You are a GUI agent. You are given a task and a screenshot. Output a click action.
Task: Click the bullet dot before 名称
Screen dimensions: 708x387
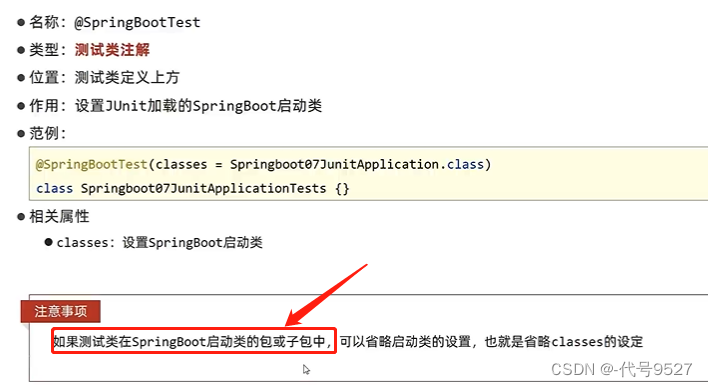click(x=21, y=23)
